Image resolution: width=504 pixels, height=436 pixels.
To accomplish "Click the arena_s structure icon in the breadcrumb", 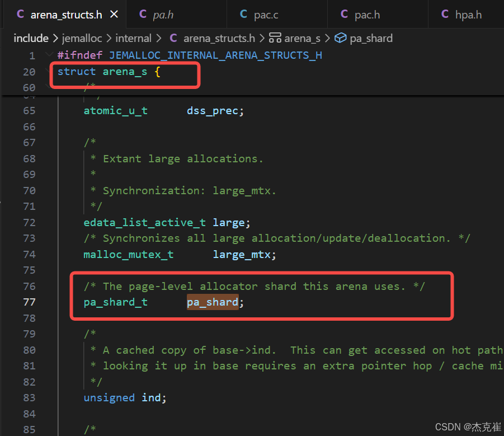I will (x=275, y=38).
